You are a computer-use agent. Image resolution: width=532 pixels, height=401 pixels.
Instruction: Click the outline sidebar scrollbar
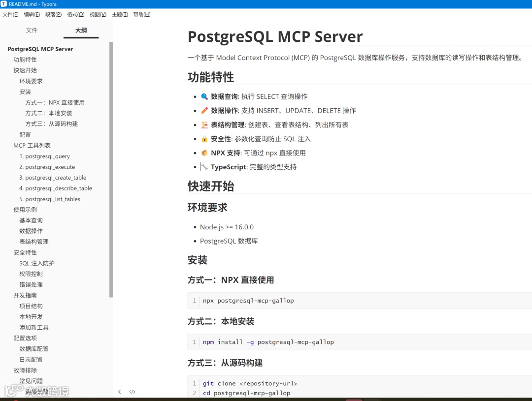coord(111,169)
